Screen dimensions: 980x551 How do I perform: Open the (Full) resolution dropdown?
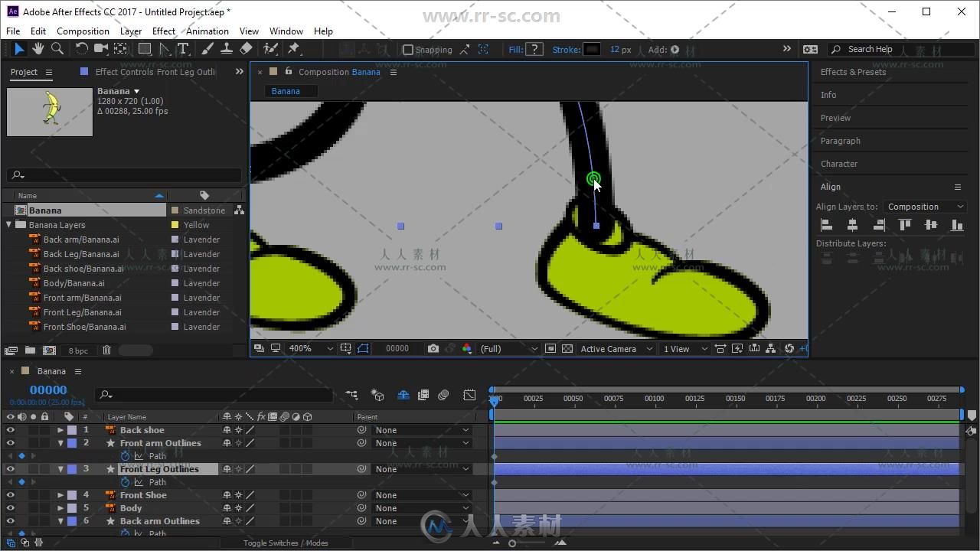tap(509, 348)
